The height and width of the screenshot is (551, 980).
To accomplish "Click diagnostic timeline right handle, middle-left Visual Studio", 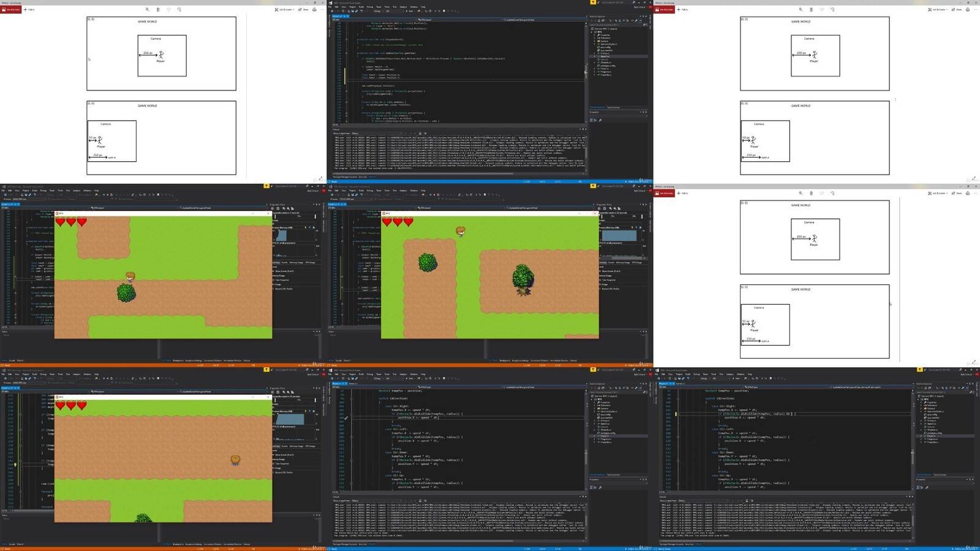I will 315,216.
